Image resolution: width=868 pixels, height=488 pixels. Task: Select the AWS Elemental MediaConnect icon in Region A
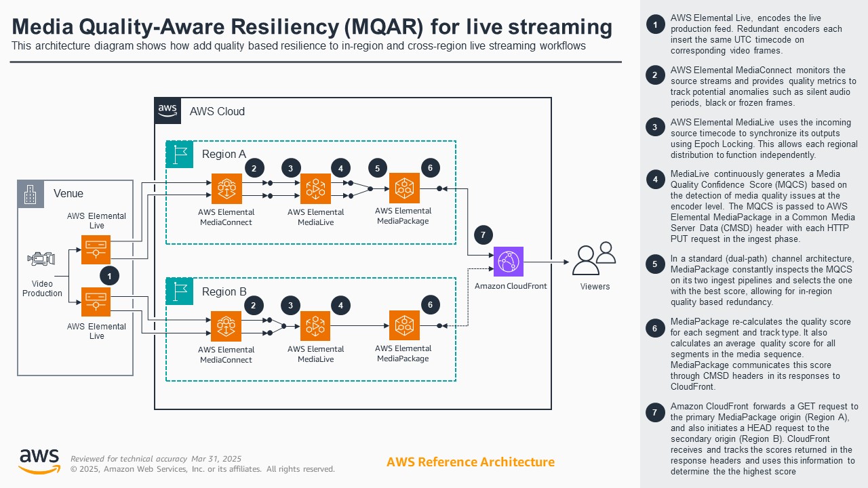(226, 189)
